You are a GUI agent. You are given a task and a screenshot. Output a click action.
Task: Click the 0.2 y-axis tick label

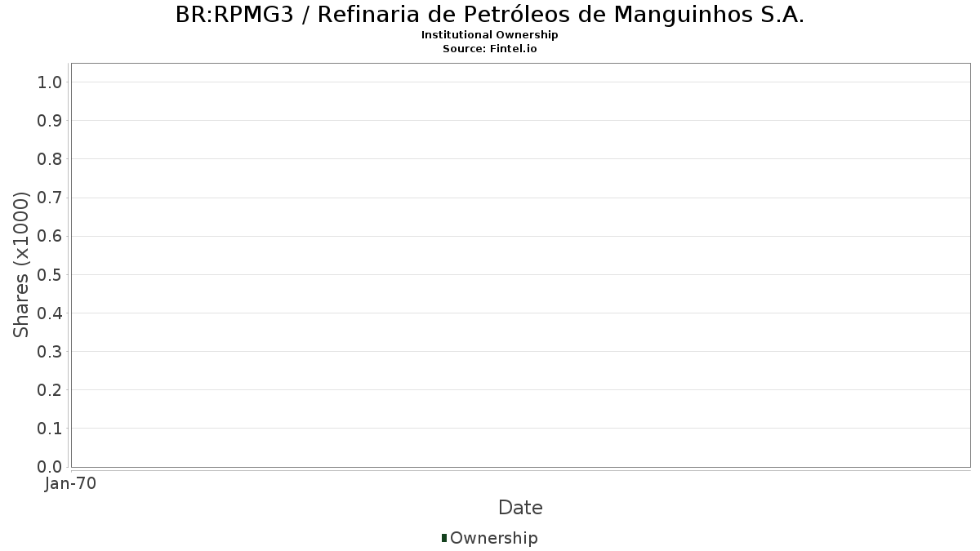pyautogui.click(x=50, y=390)
